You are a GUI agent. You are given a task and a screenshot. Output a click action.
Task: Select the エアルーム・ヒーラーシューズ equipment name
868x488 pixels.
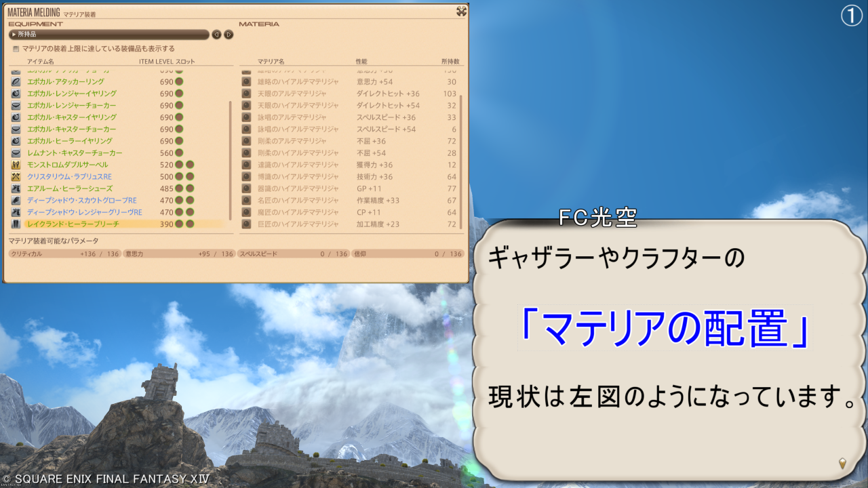[x=70, y=188]
